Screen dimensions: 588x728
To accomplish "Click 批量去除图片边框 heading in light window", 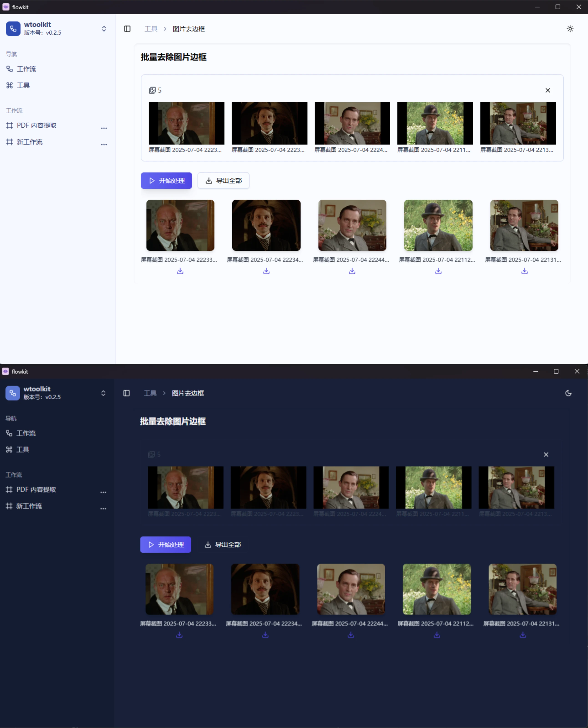I will (x=174, y=57).
